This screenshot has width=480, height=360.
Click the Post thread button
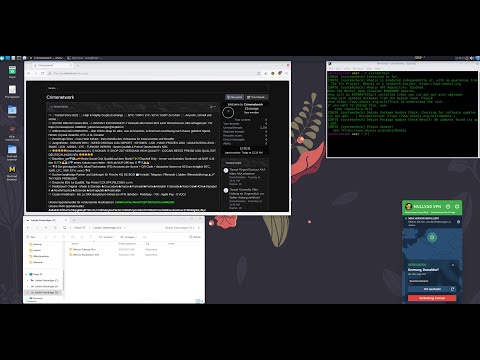(x=256, y=97)
